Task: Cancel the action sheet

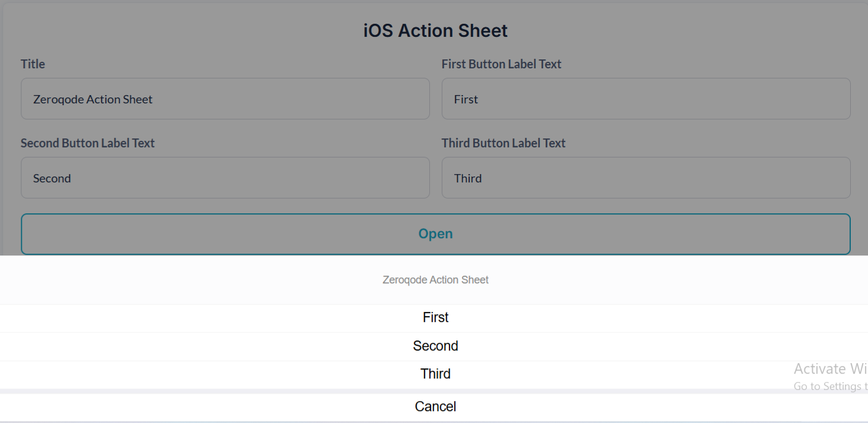Action: (435, 407)
